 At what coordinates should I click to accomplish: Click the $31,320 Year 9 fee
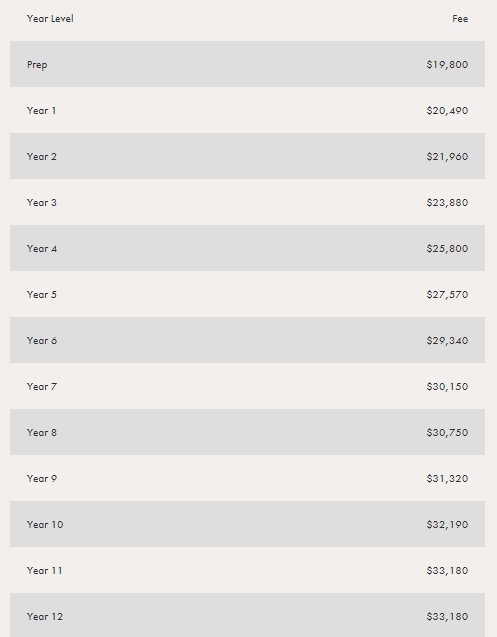click(x=447, y=479)
